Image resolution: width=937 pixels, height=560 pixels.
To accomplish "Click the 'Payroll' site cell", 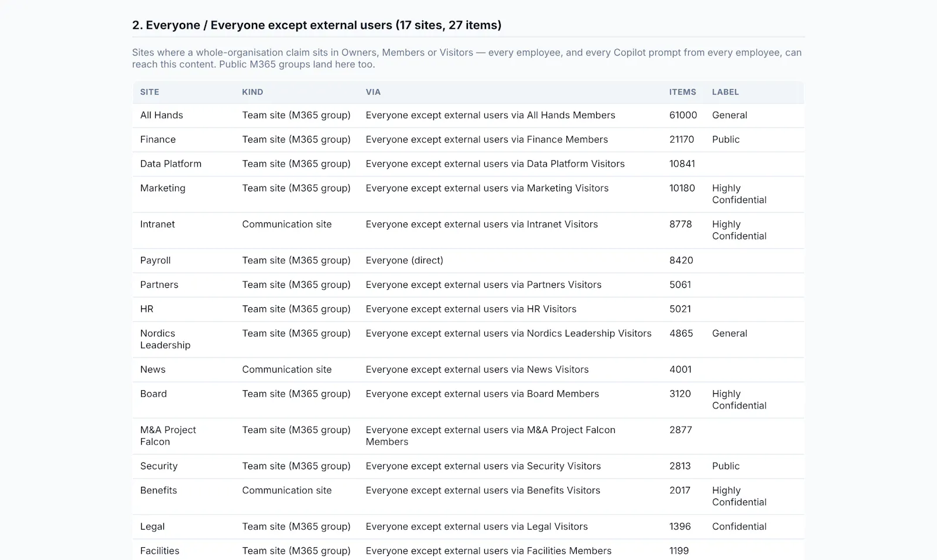I will (155, 260).
